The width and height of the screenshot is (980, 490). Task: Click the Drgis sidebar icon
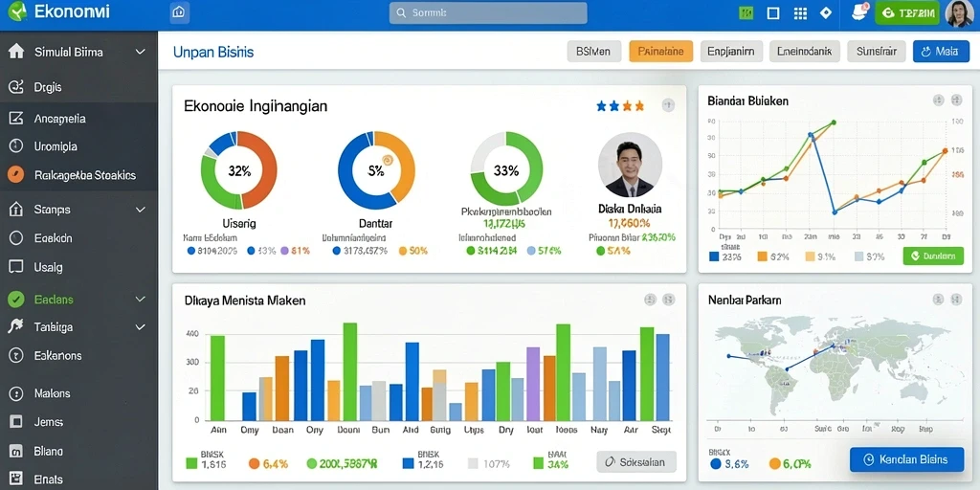pos(15,87)
